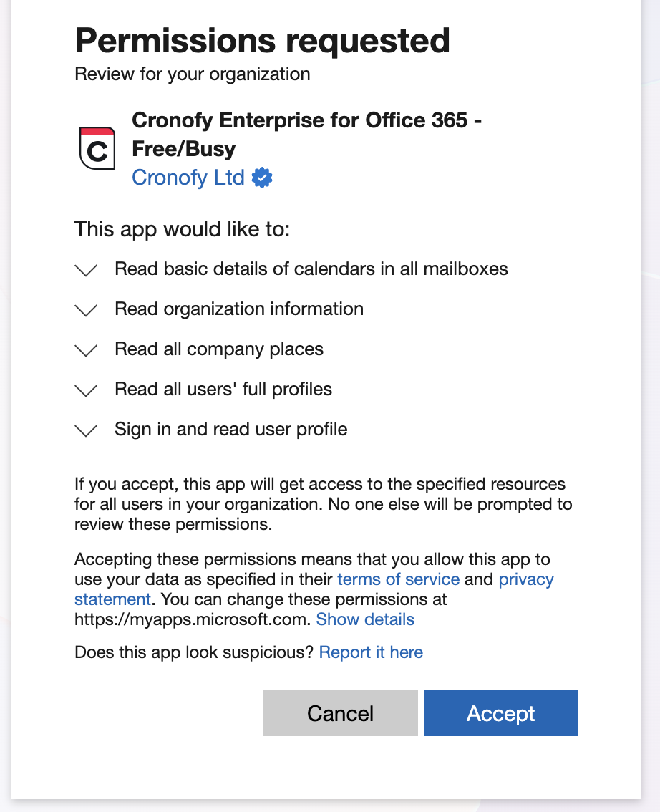Screen dimensions: 660x812
Task: Click the Cronofy calendar logo icon
Action: pos(97,148)
